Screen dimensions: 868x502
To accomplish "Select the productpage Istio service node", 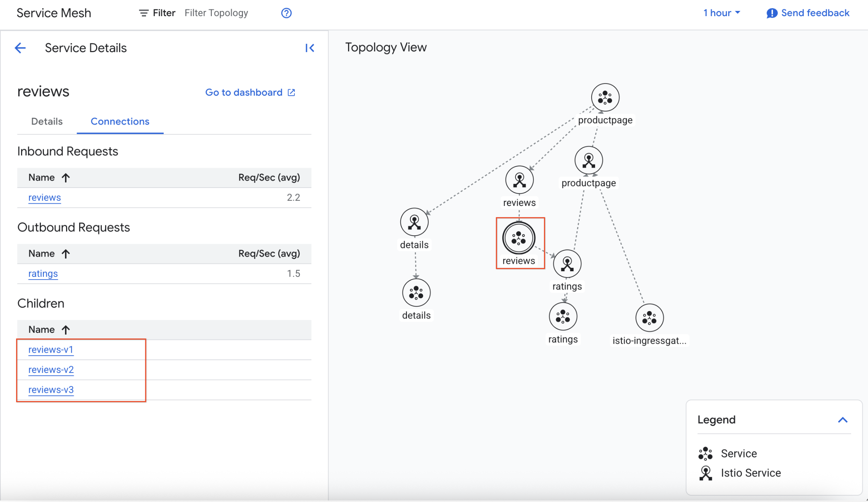I will 589,161.
